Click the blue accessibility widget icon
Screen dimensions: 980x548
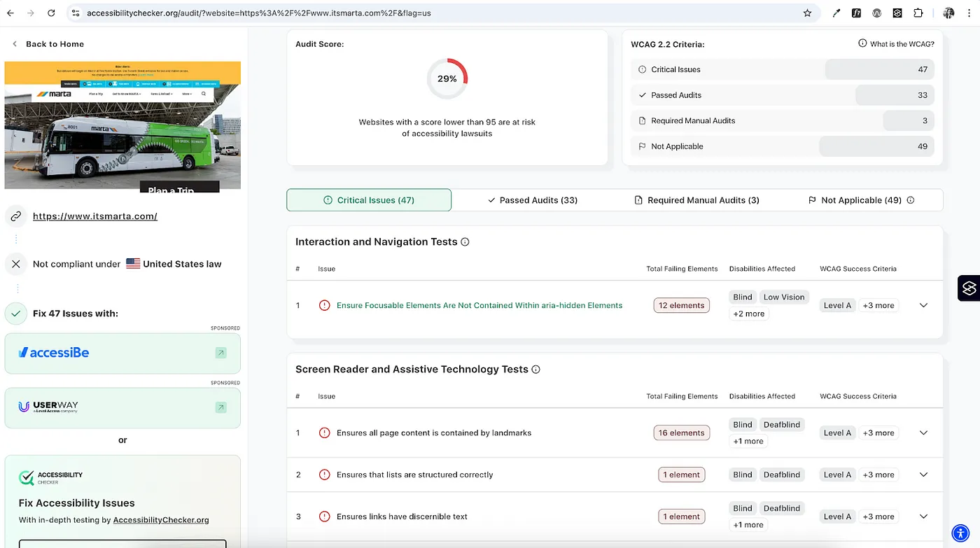[960, 533]
